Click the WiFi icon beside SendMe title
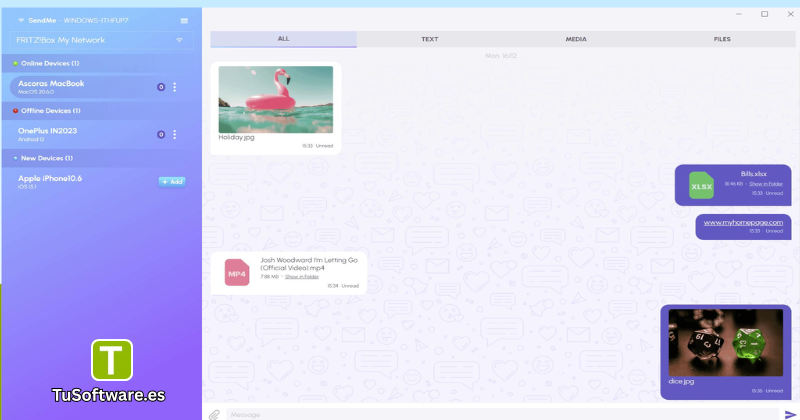The height and width of the screenshot is (420, 800). tap(21, 20)
